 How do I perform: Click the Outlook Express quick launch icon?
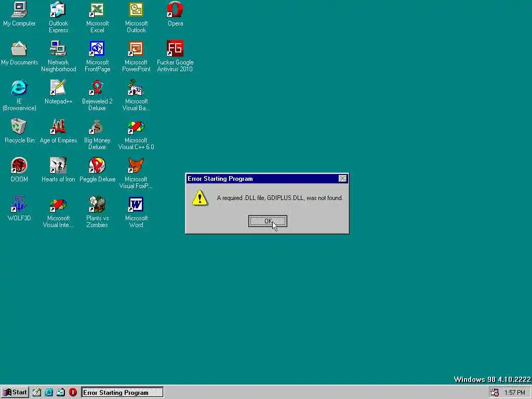tap(61, 392)
